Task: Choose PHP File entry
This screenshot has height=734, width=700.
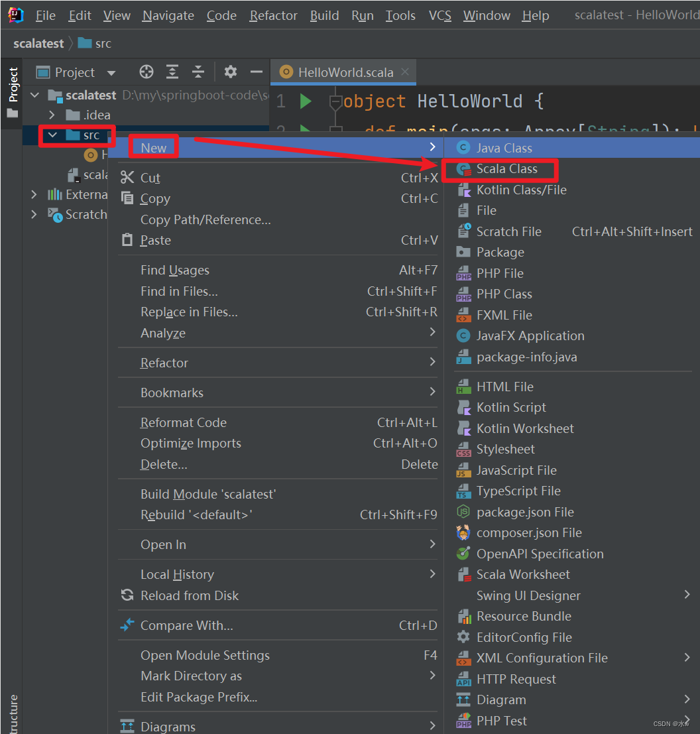Action: [x=572, y=273]
